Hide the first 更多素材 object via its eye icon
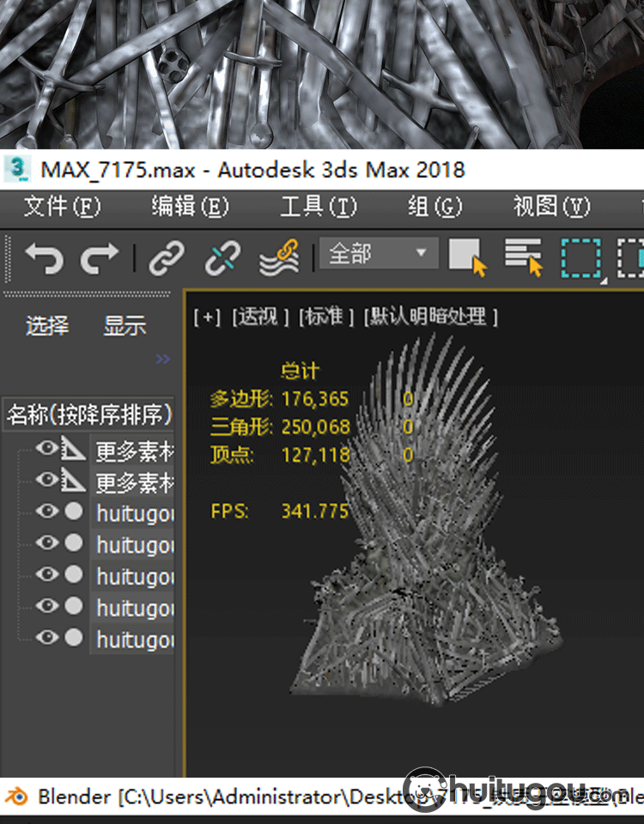This screenshot has height=824, width=644. coord(47,448)
